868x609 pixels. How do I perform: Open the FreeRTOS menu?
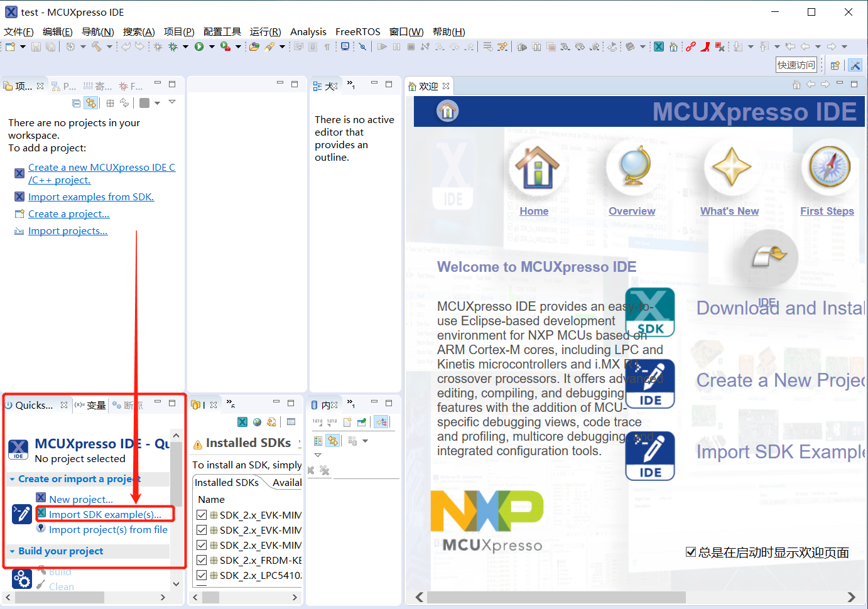click(x=357, y=32)
